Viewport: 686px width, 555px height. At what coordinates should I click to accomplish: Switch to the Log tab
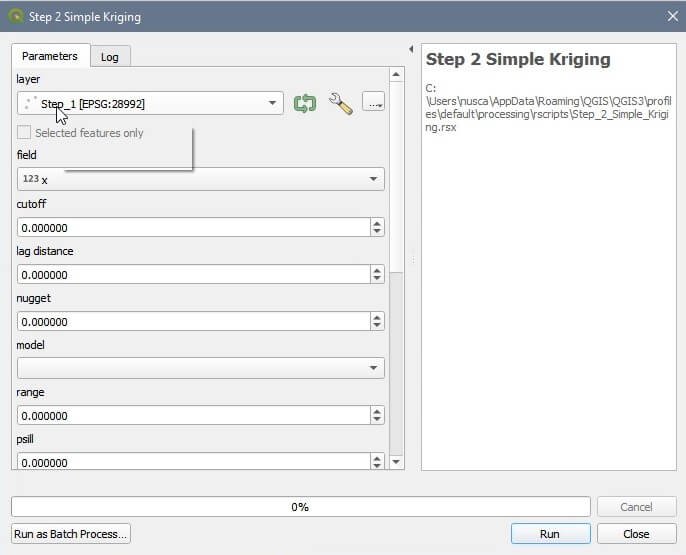[110, 57]
